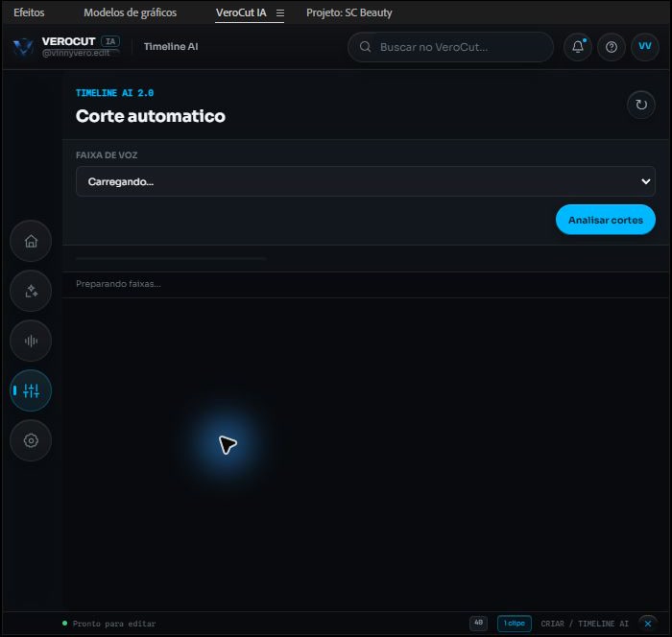Click the IA badge next to VEROCUT

tap(110, 41)
